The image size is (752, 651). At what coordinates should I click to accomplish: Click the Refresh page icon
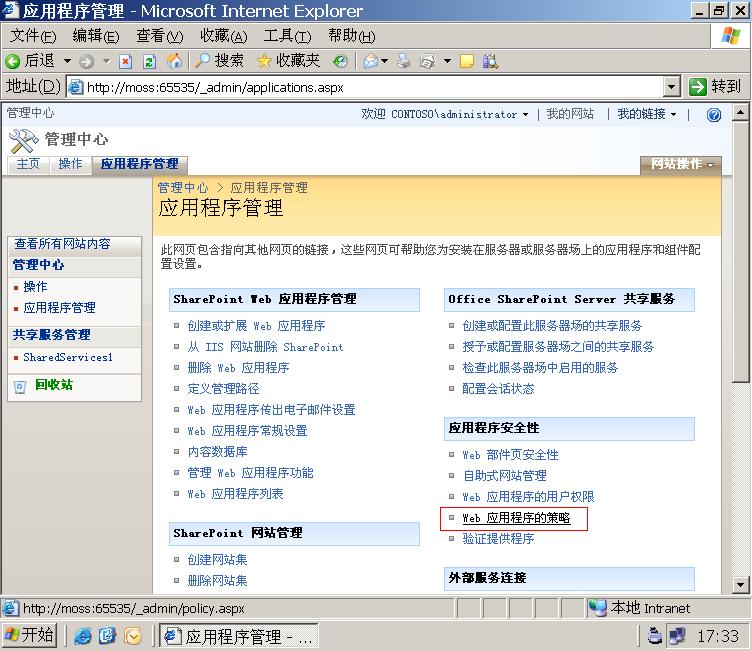150,61
